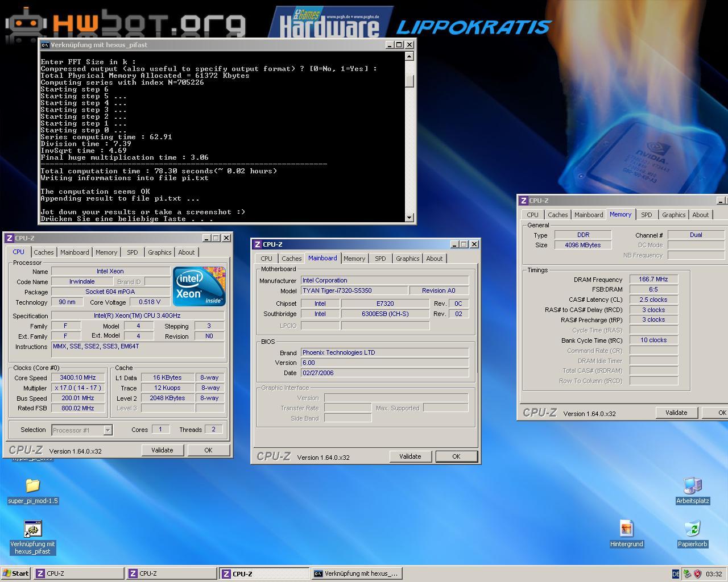
Task: Select Memory tab in the Mainboard window
Action: tap(354, 259)
